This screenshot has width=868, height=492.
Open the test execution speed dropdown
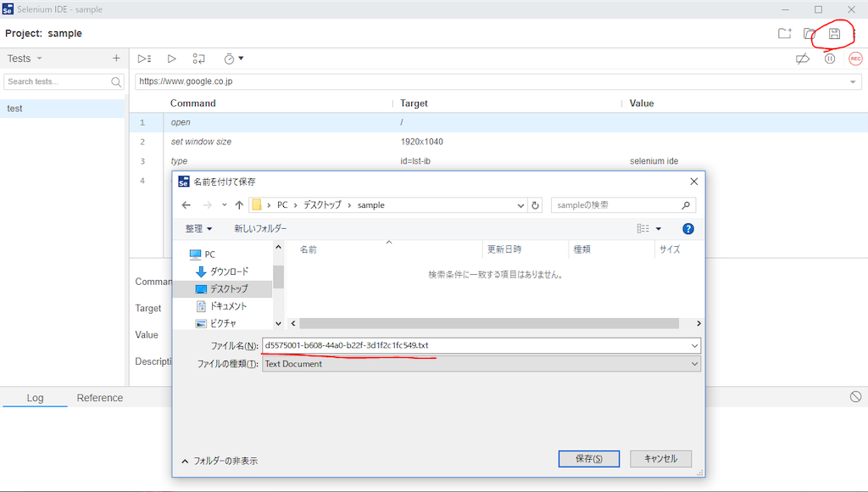tap(234, 59)
